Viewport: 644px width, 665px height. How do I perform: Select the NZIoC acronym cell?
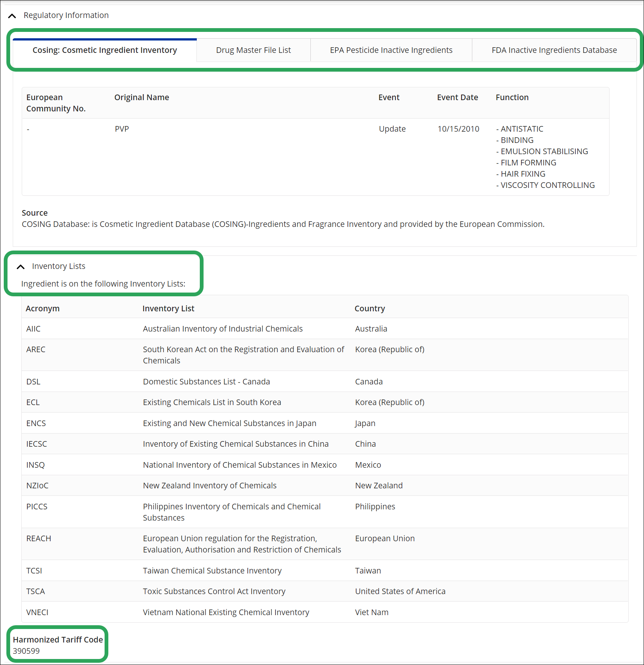coord(37,485)
